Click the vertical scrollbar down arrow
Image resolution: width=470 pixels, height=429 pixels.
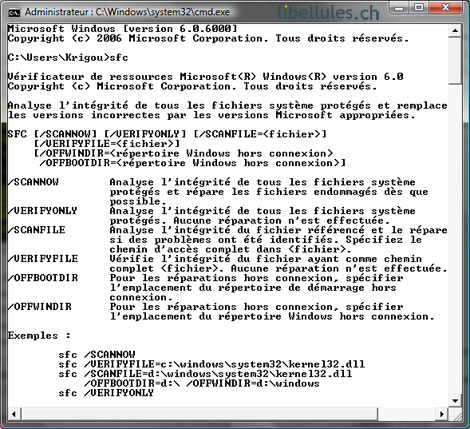coord(455,400)
